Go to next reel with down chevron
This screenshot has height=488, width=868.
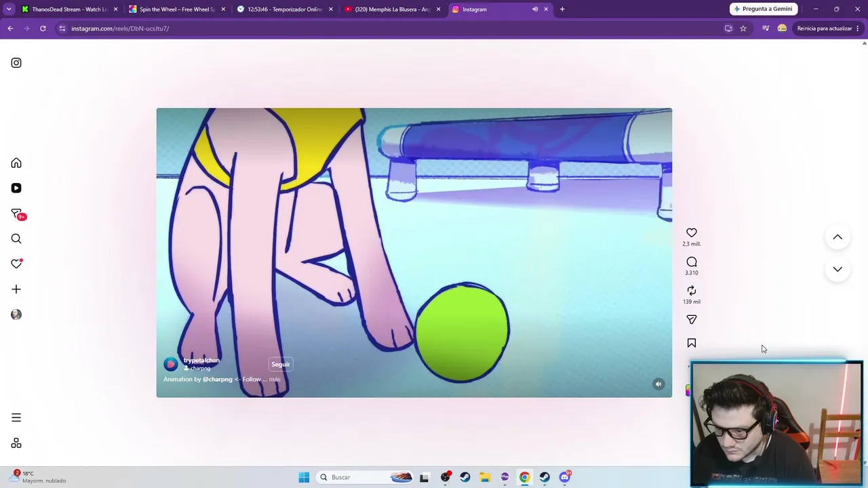click(x=837, y=269)
